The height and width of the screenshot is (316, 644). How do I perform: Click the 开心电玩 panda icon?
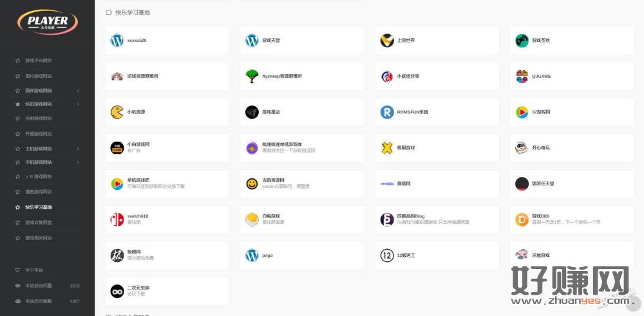point(522,148)
